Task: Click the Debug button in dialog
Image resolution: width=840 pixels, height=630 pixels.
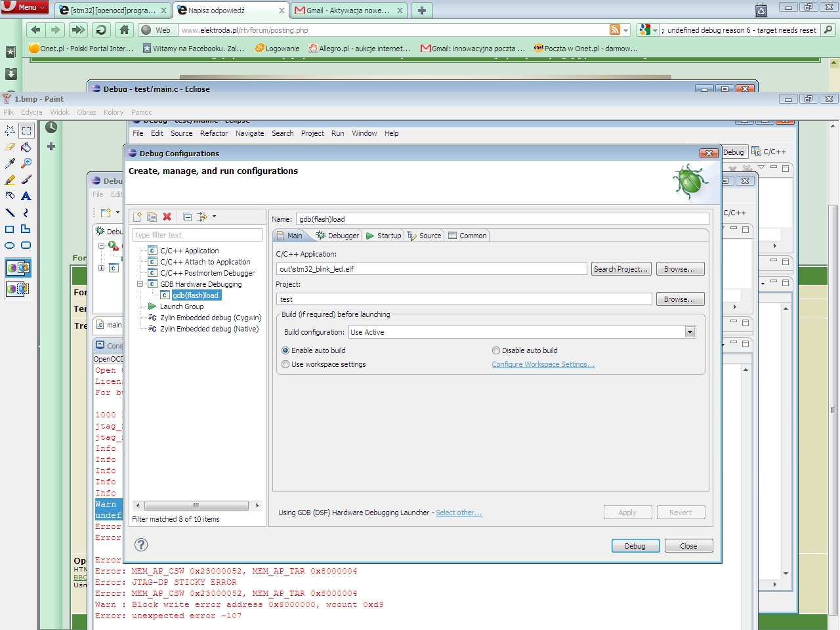Action: coord(635,546)
